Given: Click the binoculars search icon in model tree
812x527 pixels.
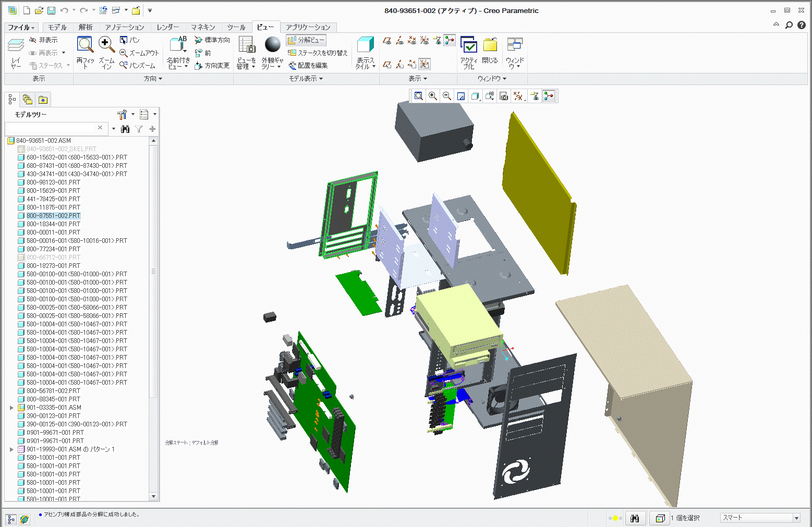Looking at the screenshot, I should click(x=125, y=129).
